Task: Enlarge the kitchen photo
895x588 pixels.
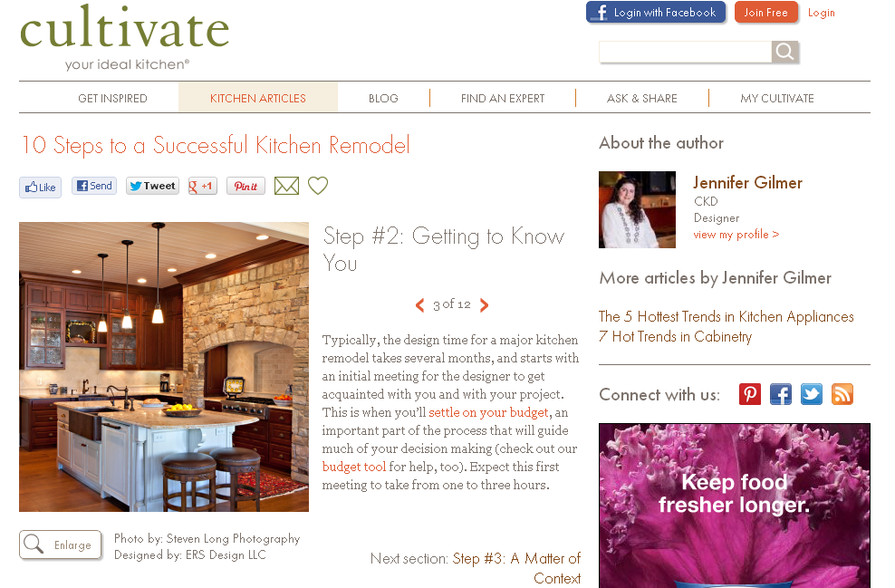Action: coord(61,545)
